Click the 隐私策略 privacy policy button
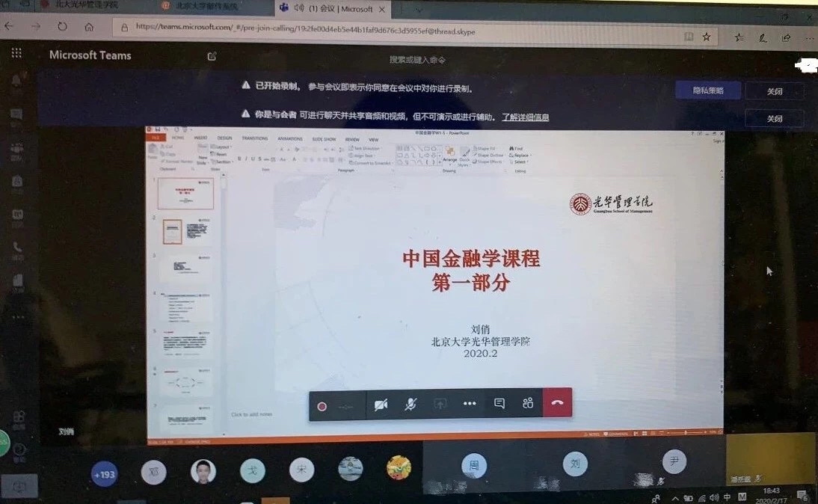818x504 pixels. [x=707, y=90]
